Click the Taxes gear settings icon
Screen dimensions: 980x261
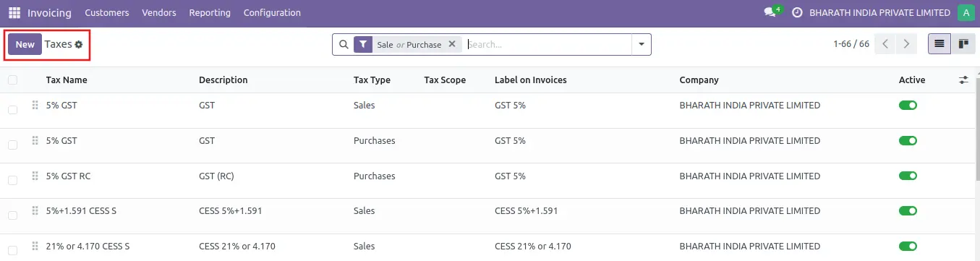click(x=79, y=45)
